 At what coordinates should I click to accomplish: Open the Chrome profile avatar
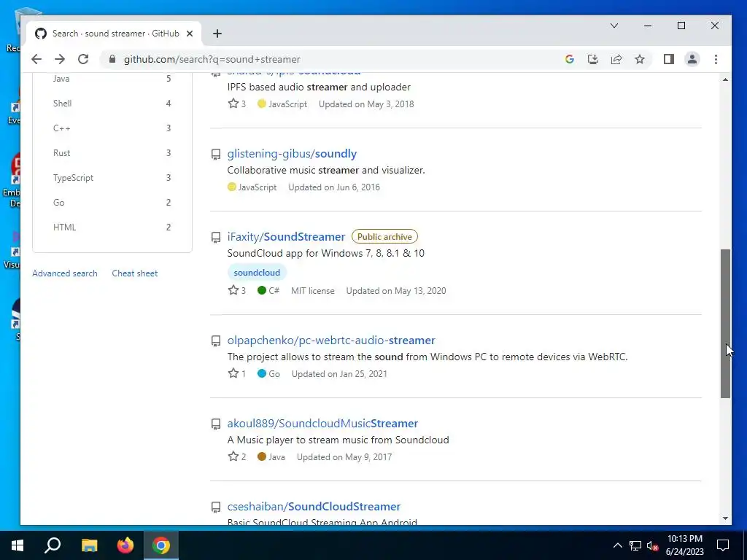tap(692, 59)
